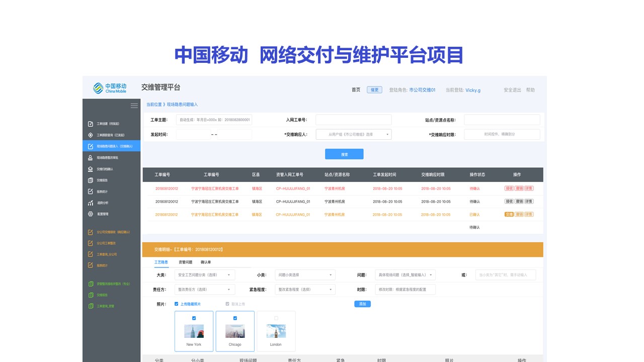The width and height of the screenshot is (644, 362).
Task: Click the 工单创建 (待发起) sidebar icon
Action: pyautogui.click(x=91, y=124)
